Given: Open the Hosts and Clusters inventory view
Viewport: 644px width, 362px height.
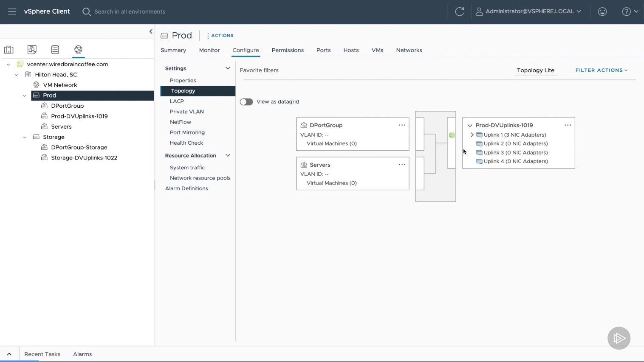Looking at the screenshot, I should pos(9,50).
